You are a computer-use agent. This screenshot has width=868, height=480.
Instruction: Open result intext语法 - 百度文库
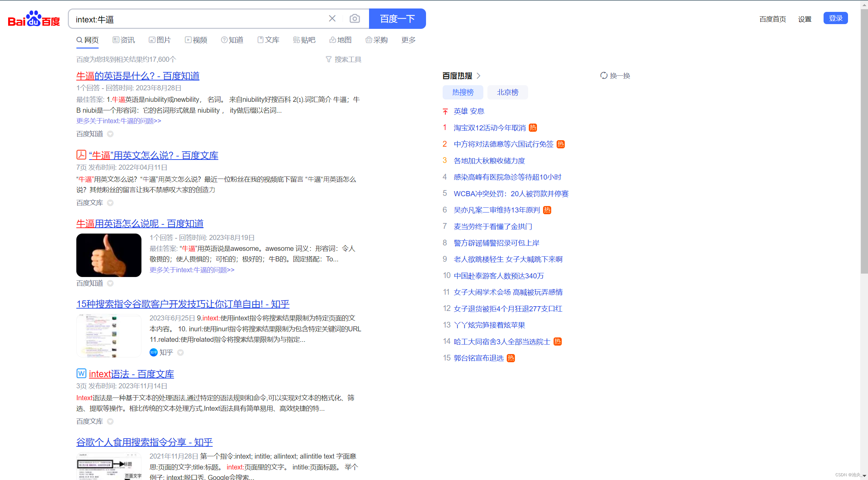pos(131,374)
